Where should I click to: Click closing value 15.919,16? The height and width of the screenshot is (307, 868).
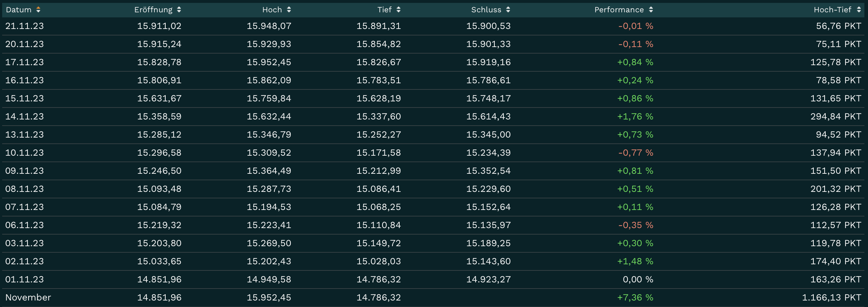pos(488,62)
